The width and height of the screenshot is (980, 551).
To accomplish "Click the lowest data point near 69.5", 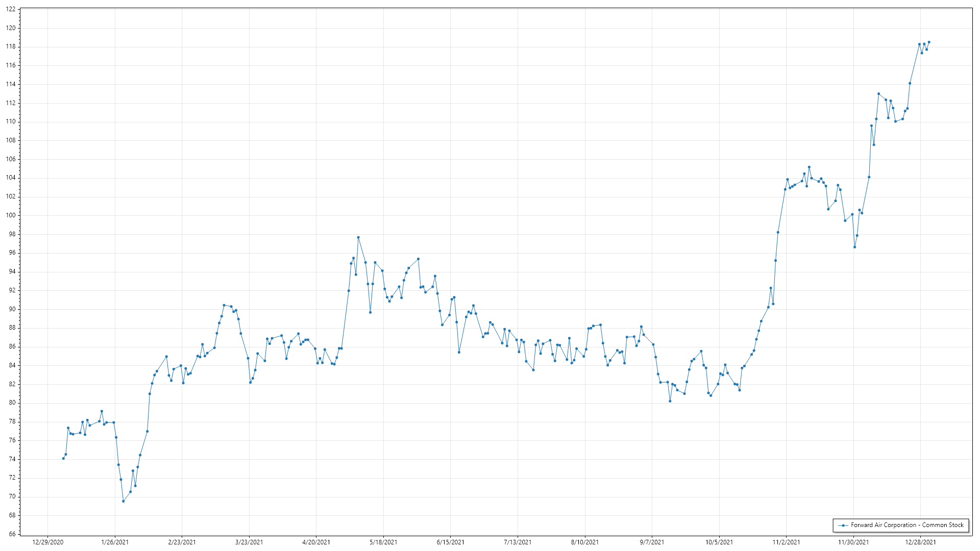I will click(x=123, y=501).
